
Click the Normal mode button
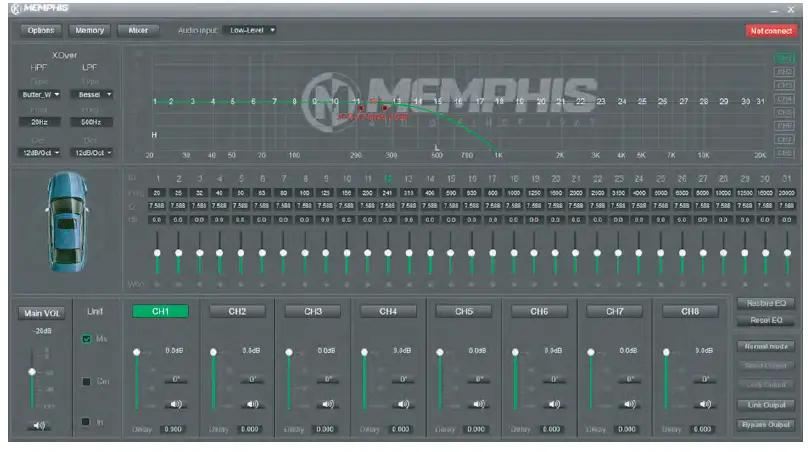(x=766, y=346)
